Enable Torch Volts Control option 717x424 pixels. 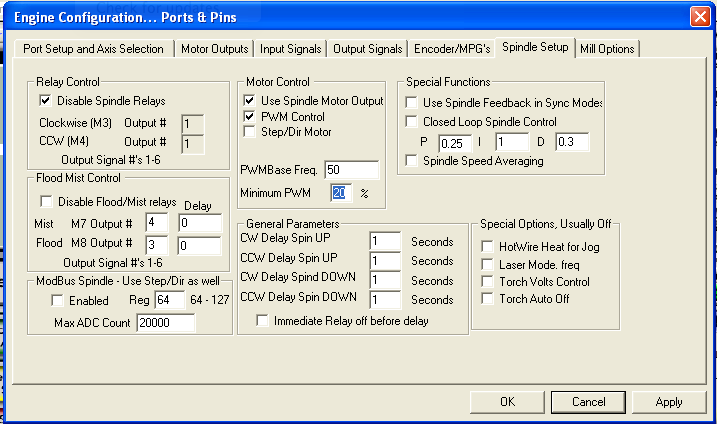click(487, 282)
